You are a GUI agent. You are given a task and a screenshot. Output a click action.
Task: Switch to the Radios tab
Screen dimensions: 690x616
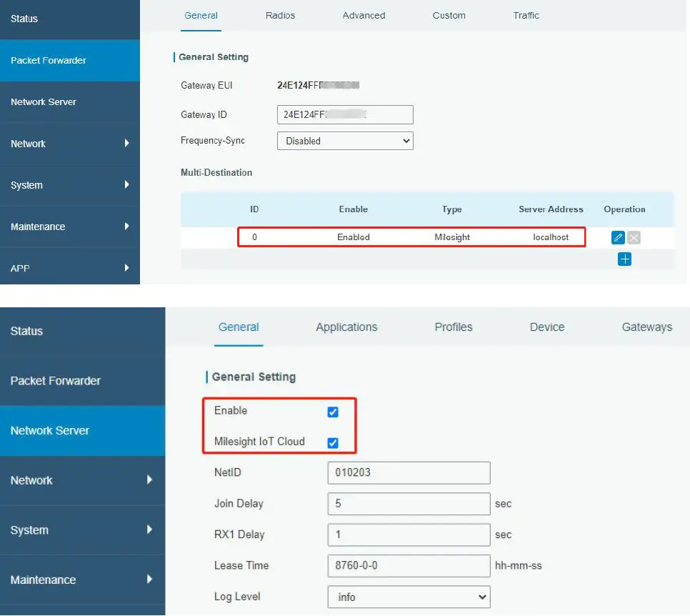pyautogui.click(x=280, y=15)
